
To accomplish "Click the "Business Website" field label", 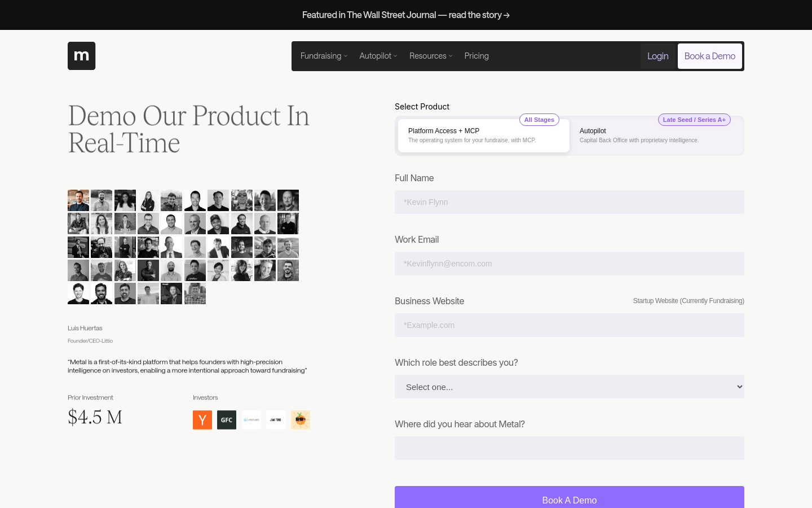I will tap(430, 301).
